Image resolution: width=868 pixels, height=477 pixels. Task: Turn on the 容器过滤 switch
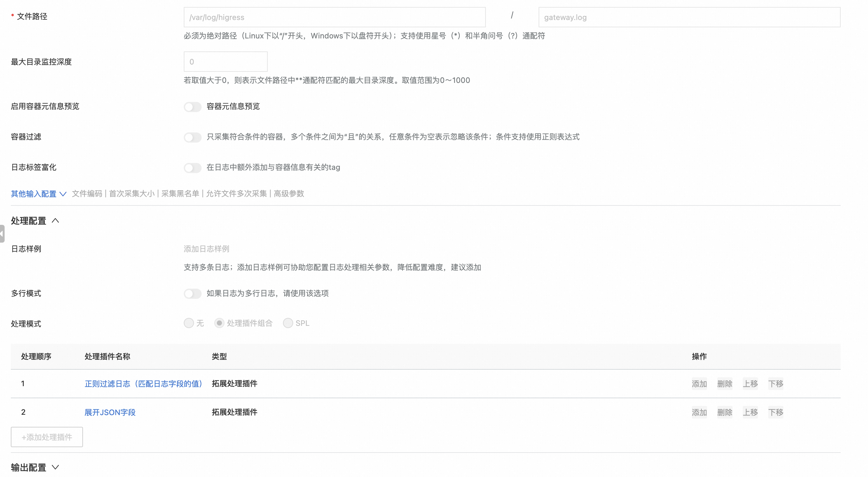pos(192,137)
